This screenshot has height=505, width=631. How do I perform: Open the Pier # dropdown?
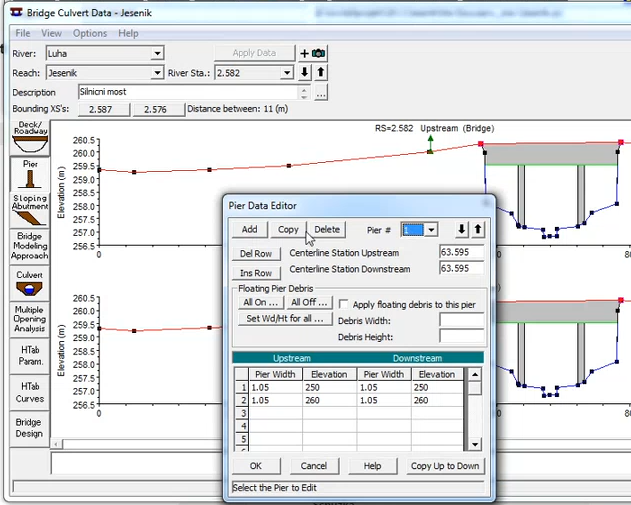[x=431, y=229]
